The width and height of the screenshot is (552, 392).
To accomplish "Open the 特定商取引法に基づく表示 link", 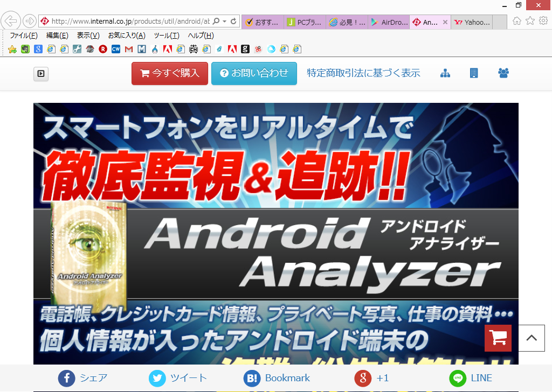I will click(363, 73).
